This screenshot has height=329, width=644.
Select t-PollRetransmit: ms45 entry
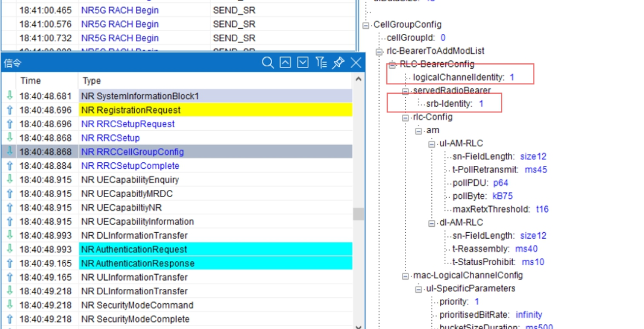(x=500, y=170)
